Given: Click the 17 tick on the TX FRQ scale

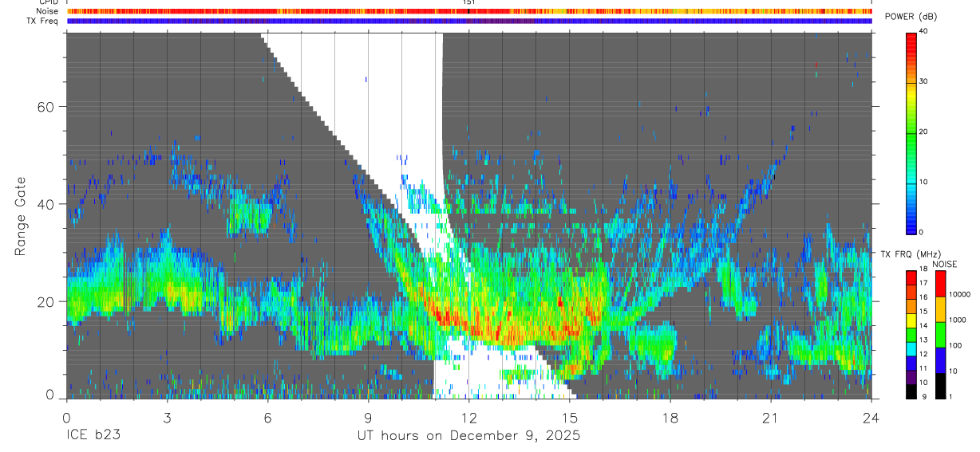Looking at the screenshot, I should click(923, 283).
